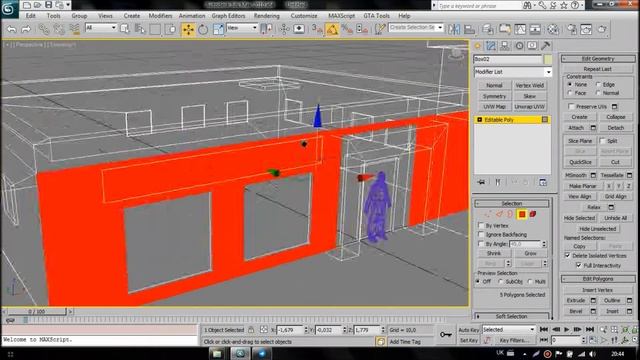Viewport: 640px width, 360px height.
Task: Open the Modifier List dropdown
Action: tap(513, 72)
